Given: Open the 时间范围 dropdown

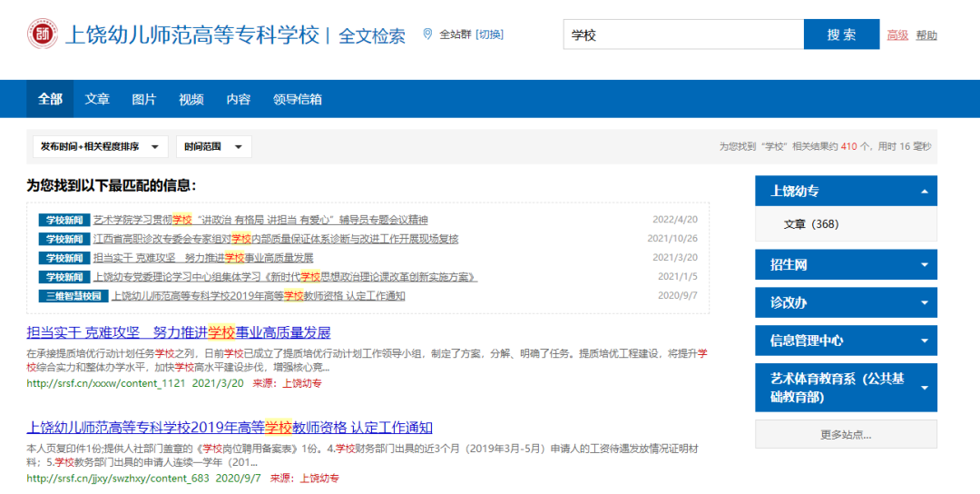Looking at the screenshot, I should click(213, 146).
